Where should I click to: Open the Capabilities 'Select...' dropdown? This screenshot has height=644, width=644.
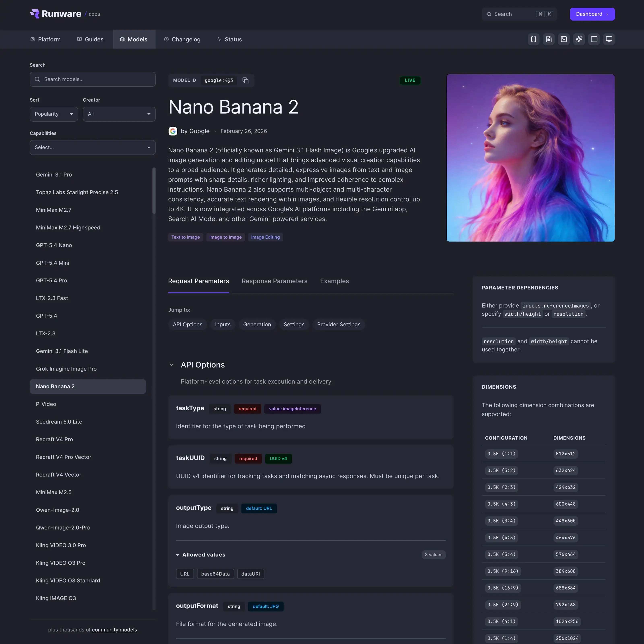[92, 147]
